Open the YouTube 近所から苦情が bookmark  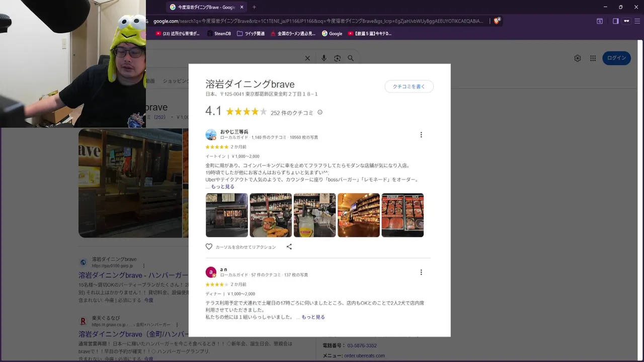click(x=178, y=34)
